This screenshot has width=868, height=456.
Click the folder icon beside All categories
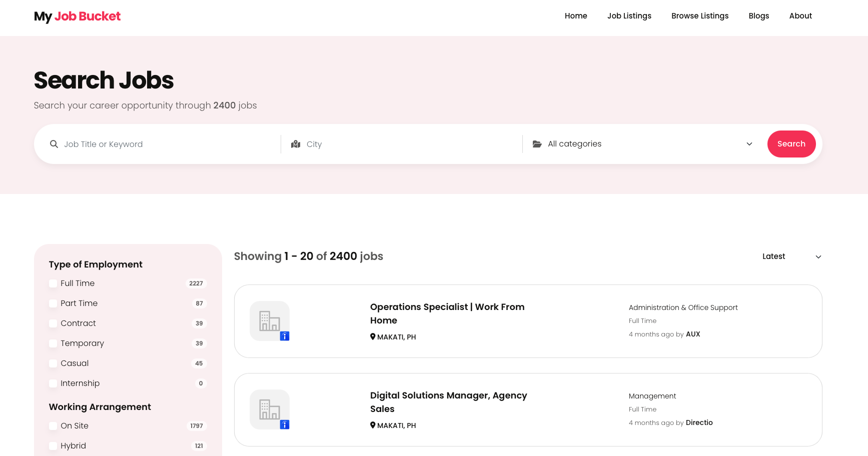click(x=537, y=144)
